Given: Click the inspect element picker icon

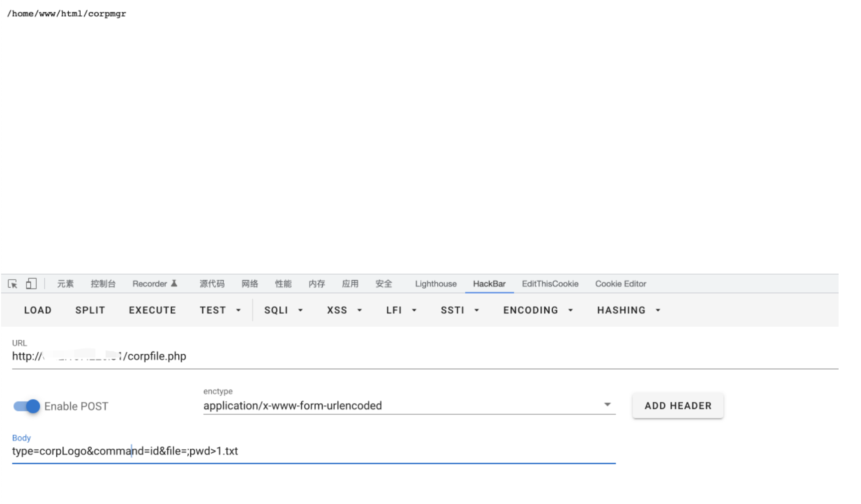Looking at the screenshot, I should pos(12,284).
